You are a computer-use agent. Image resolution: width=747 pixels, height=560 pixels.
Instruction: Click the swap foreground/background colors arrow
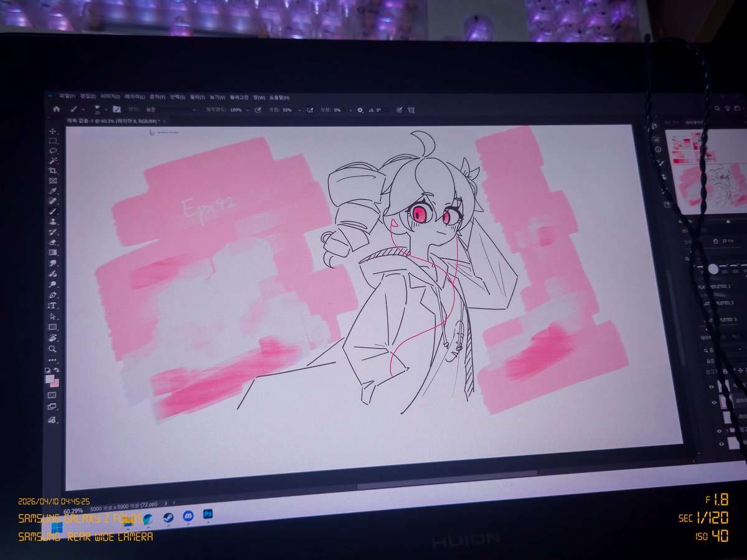coord(57,370)
